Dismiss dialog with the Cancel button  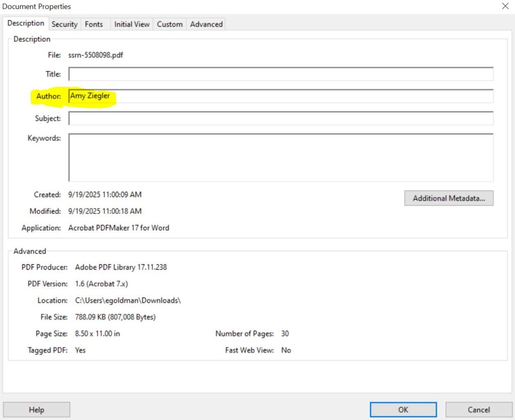[479, 410]
